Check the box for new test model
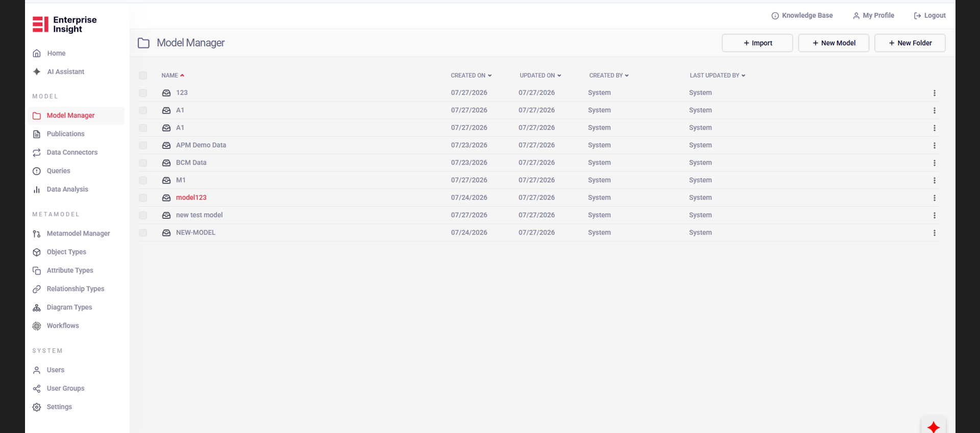Viewport: 980px width, 433px height. pyautogui.click(x=143, y=215)
